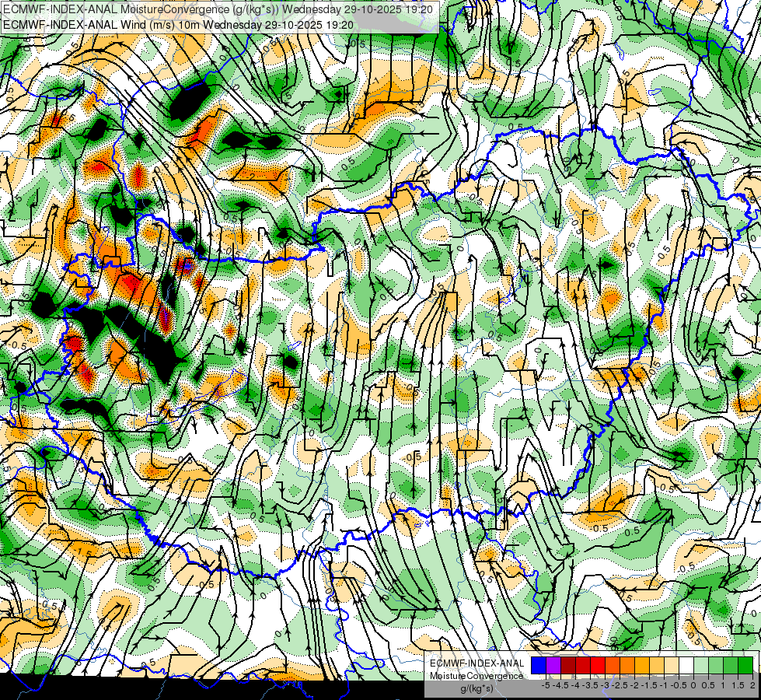
Task: Click the legend scale's -1.5 tick label
Action: [649, 685]
